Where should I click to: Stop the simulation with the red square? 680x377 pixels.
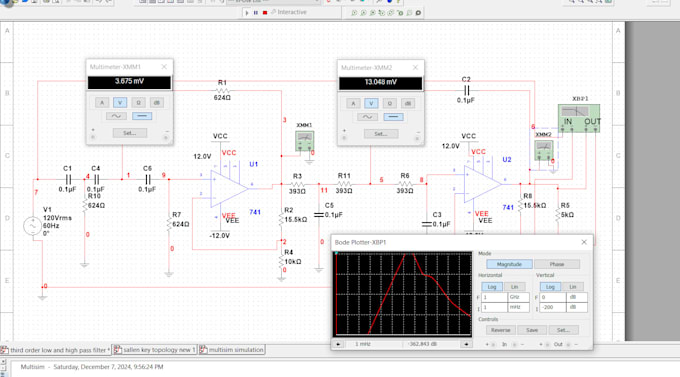click(265, 13)
